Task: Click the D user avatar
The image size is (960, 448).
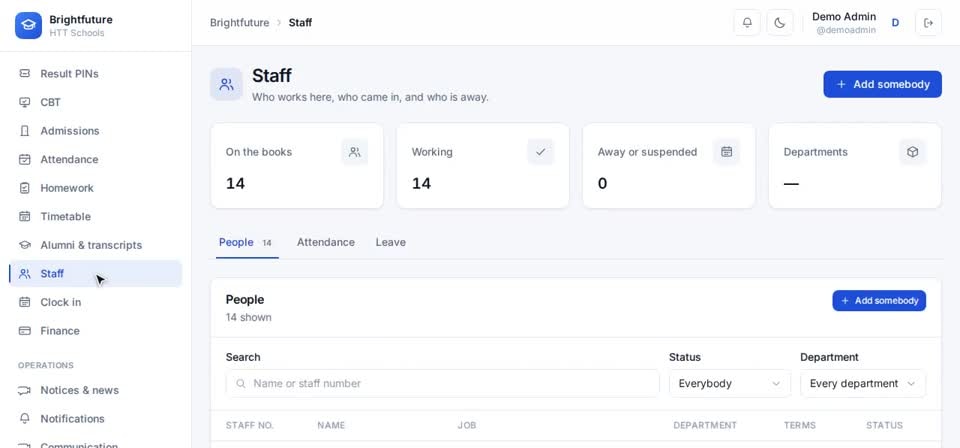Action: pyautogui.click(x=895, y=23)
